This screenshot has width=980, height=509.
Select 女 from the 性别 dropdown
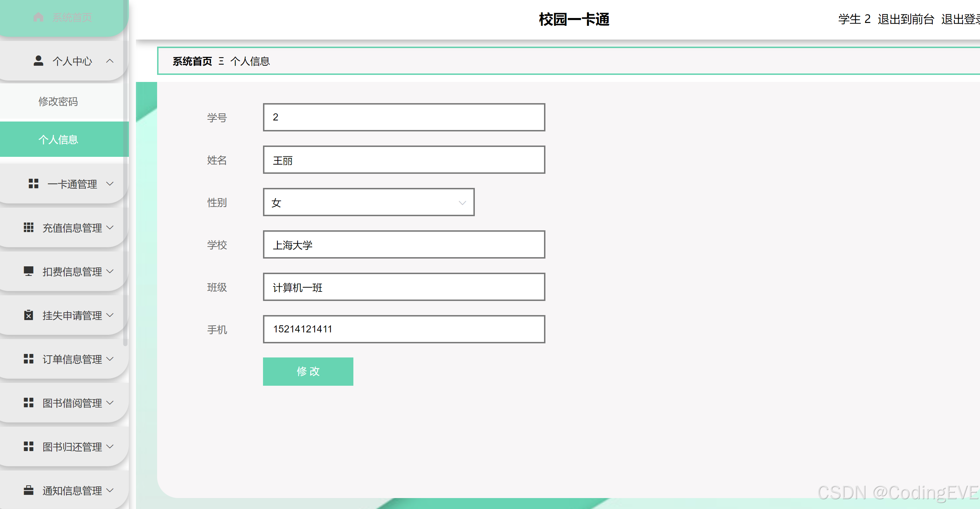[369, 202]
